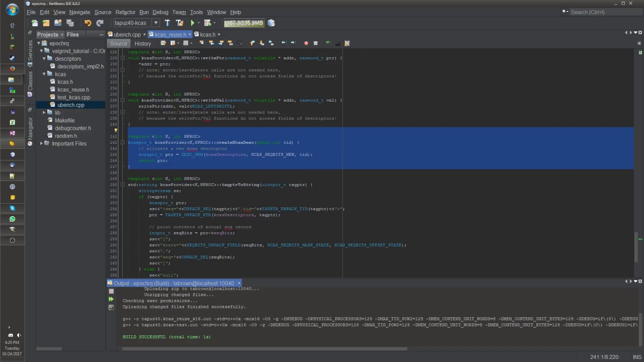The image size is (644, 362).
Task: Toggle Highlight Search in the editor toolbar
Action: 230,43
